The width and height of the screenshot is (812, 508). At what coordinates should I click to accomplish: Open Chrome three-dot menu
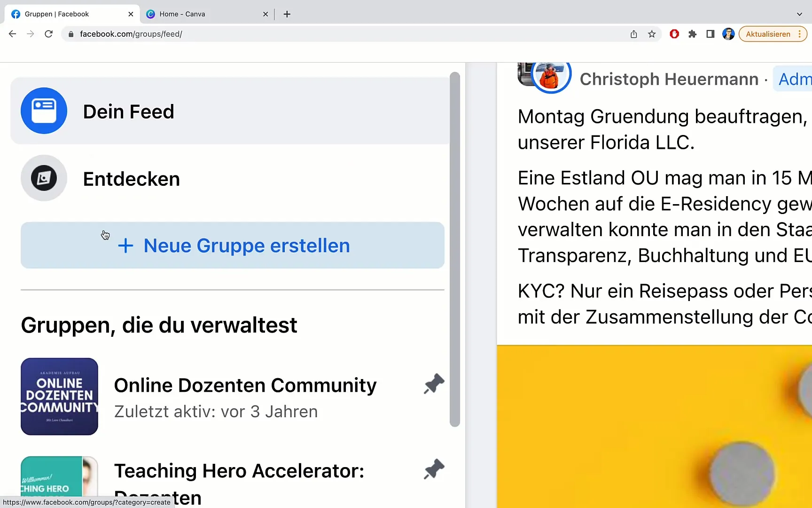[800, 34]
